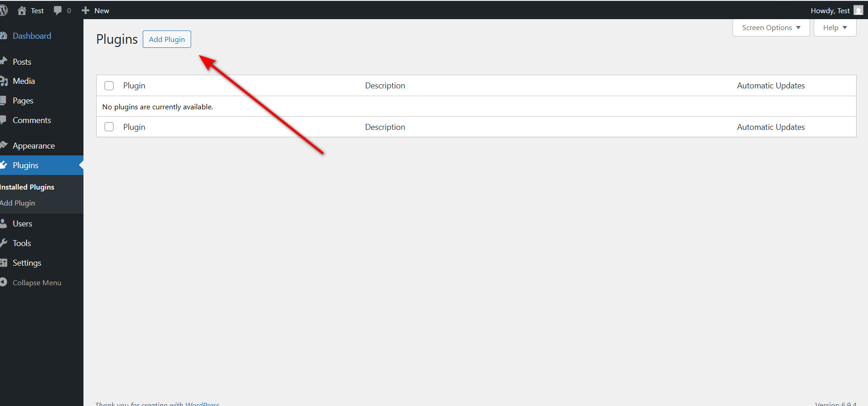The height and width of the screenshot is (406, 868).
Task: Click the WordPress logo icon
Action: [4, 10]
